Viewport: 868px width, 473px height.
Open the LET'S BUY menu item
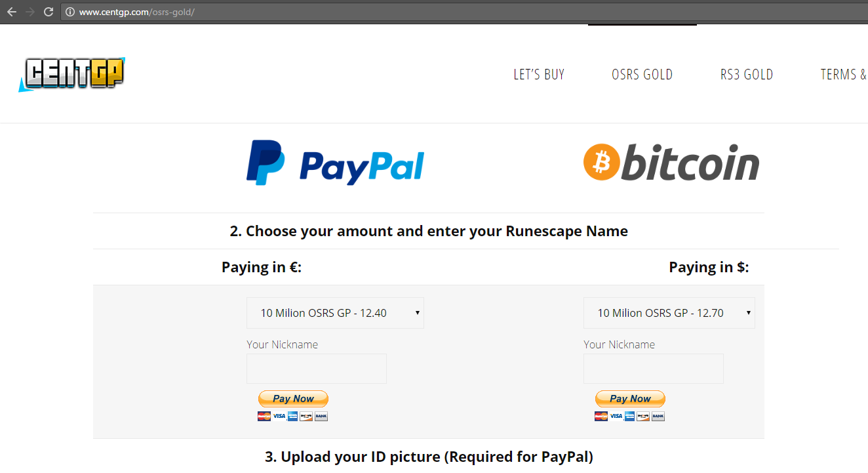pyautogui.click(x=539, y=75)
